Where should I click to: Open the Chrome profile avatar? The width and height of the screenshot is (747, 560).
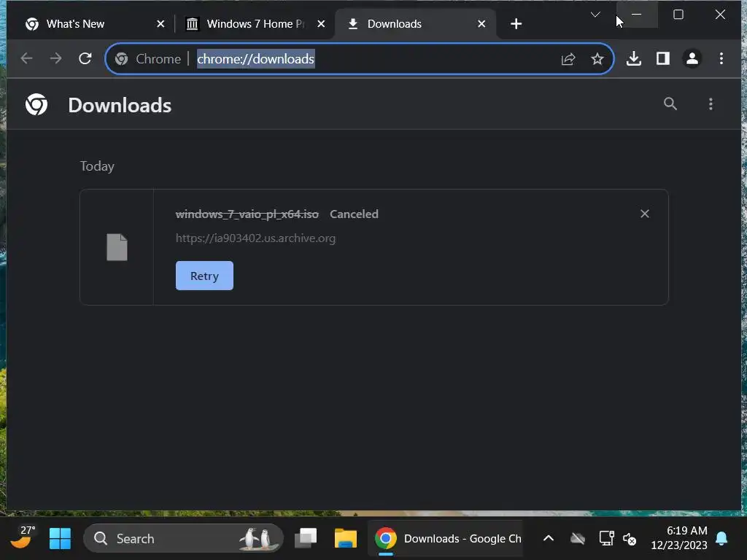tap(692, 58)
